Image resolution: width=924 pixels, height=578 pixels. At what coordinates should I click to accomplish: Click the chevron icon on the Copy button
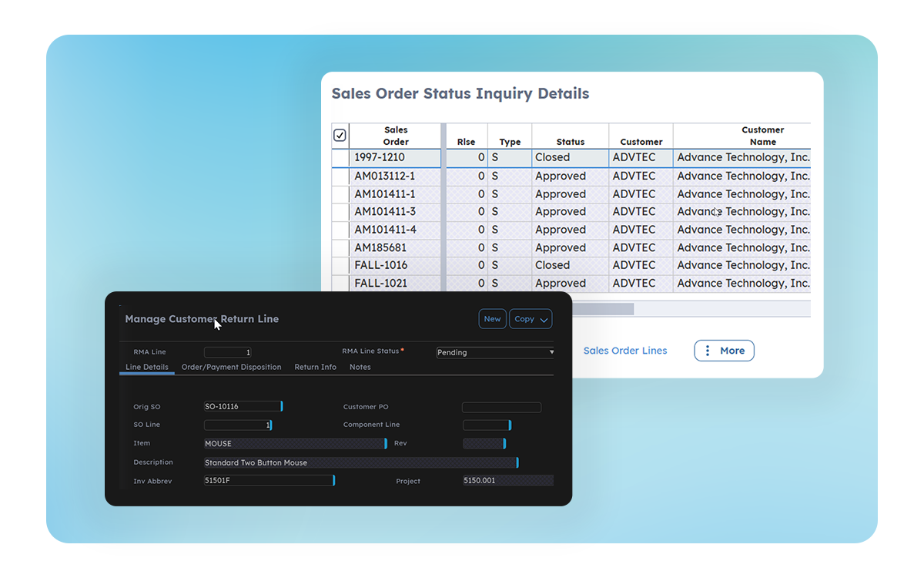coord(544,320)
